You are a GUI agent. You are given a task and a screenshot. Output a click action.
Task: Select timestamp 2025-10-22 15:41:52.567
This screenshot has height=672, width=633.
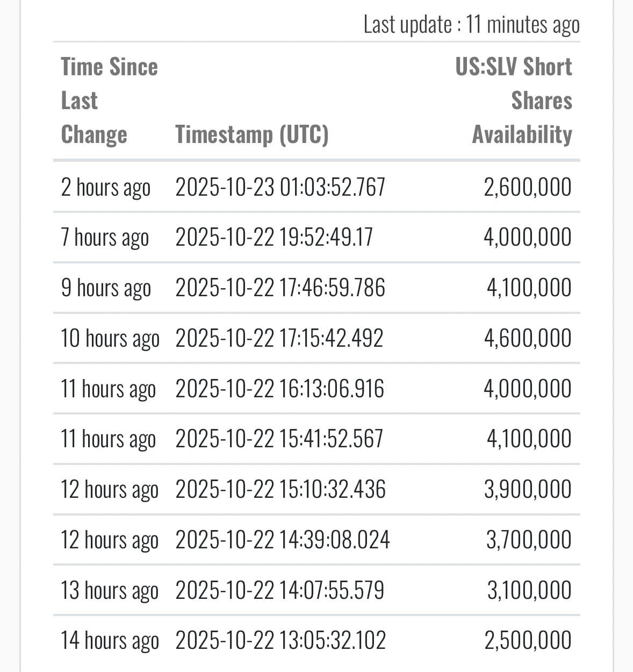(x=279, y=439)
